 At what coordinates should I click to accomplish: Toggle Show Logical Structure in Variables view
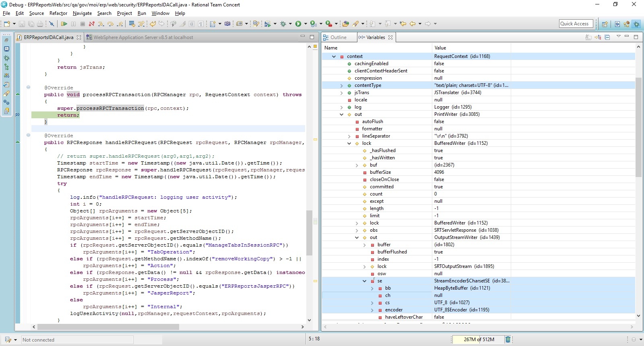[x=598, y=37]
